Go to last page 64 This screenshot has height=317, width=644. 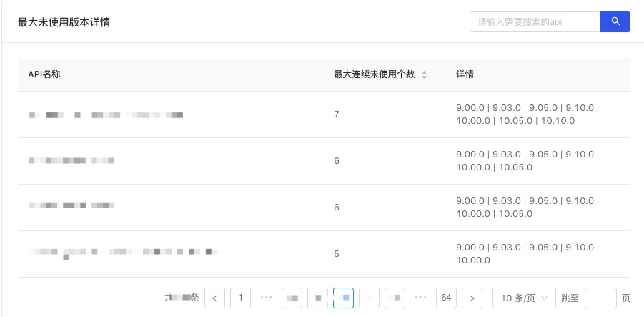446,298
